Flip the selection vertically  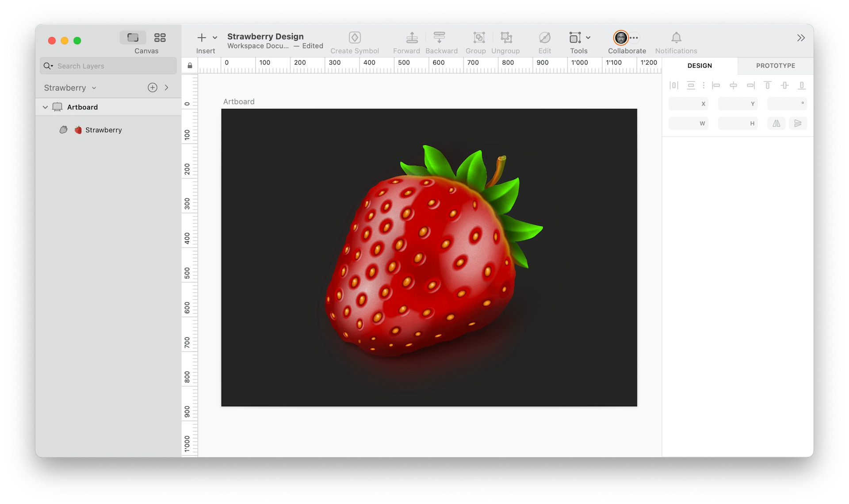tap(798, 123)
